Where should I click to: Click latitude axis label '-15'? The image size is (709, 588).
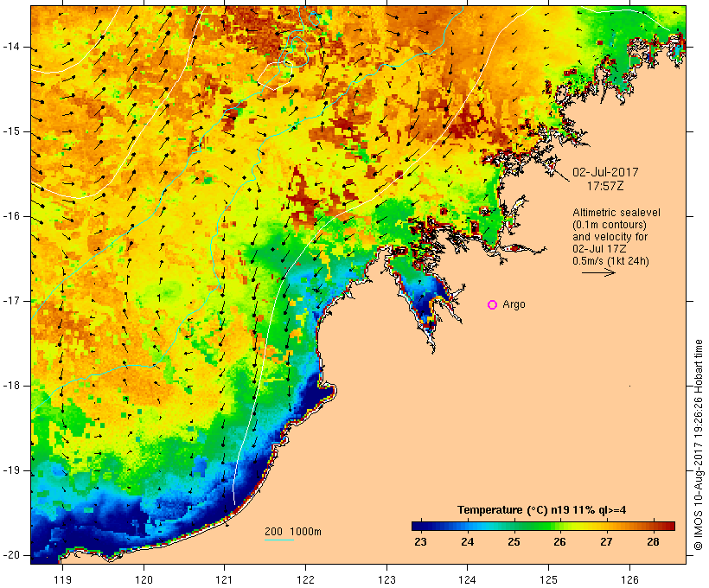[11, 131]
